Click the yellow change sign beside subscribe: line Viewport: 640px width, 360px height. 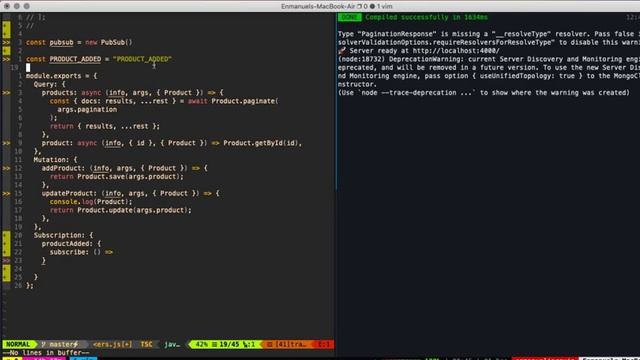click(6, 252)
